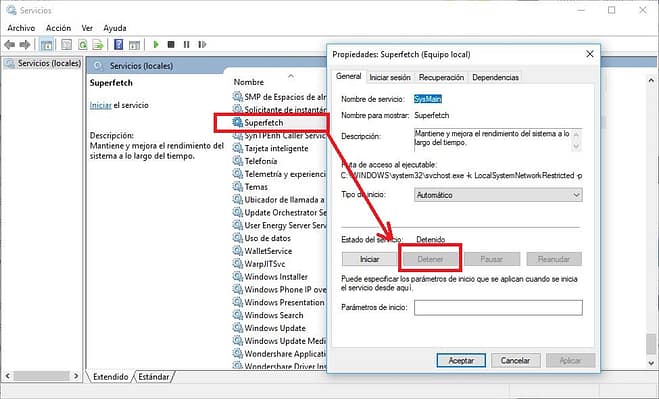Click the Iniciar button in properties
This screenshot has height=399, width=659.
pos(369,259)
